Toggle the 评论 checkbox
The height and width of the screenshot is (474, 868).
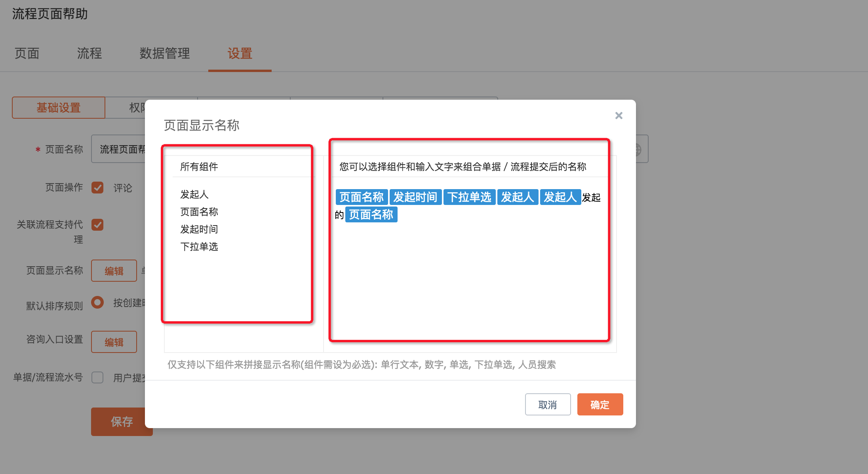tap(97, 188)
